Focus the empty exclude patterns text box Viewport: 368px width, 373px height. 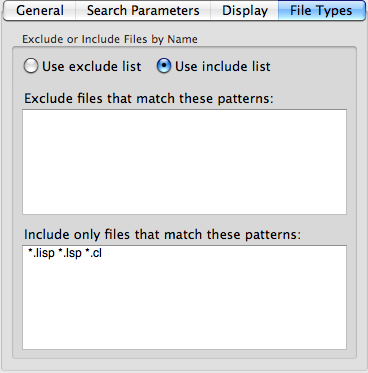pyautogui.click(x=184, y=162)
